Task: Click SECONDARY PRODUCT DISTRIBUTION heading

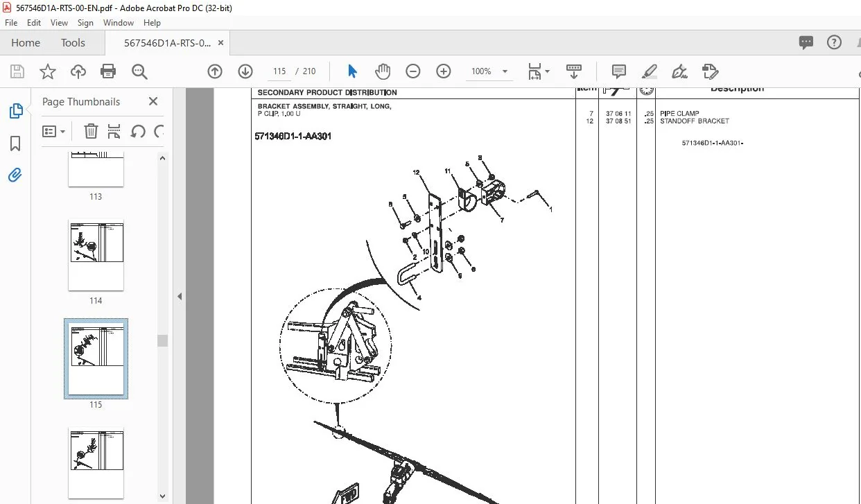Action: (327, 92)
